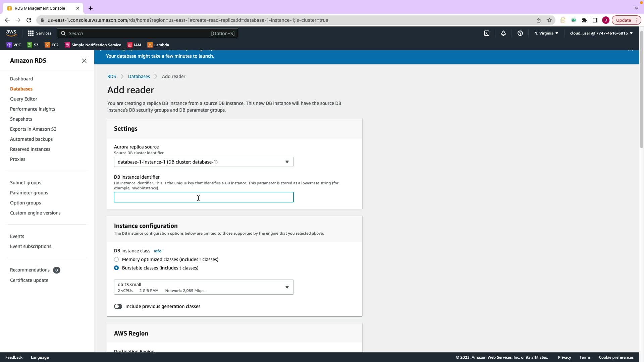The image size is (644, 362).
Task: Open the Lambda bookmark shortcut
Action: point(158,45)
